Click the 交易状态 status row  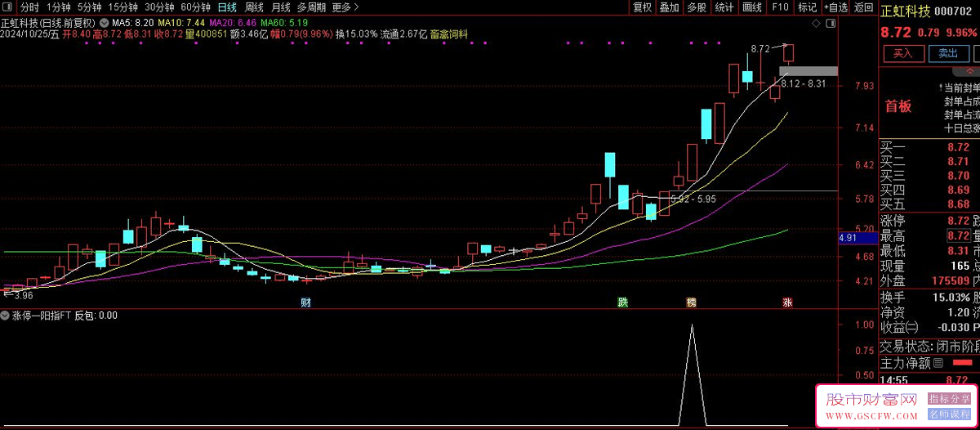(929, 347)
